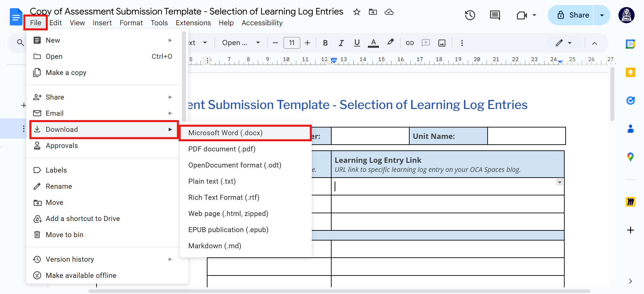Open the Extensions menu
Viewport: 644px width, 294px height.
tap(193, 23)
